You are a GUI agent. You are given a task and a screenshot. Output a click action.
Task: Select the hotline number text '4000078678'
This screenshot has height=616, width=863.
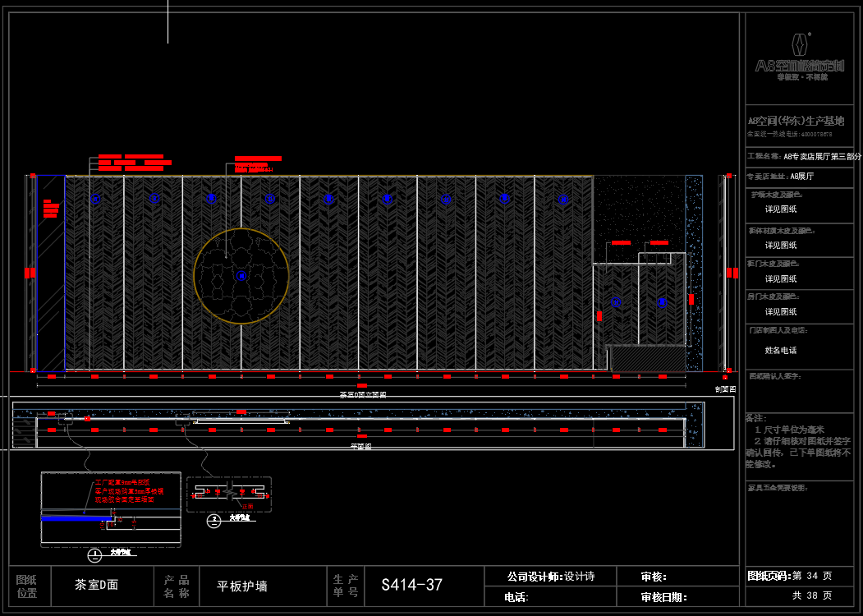[816, 135]
